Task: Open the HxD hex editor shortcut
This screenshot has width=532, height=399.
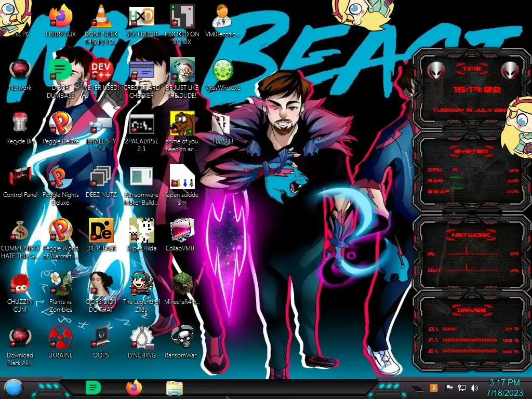Action: [141, 17]
